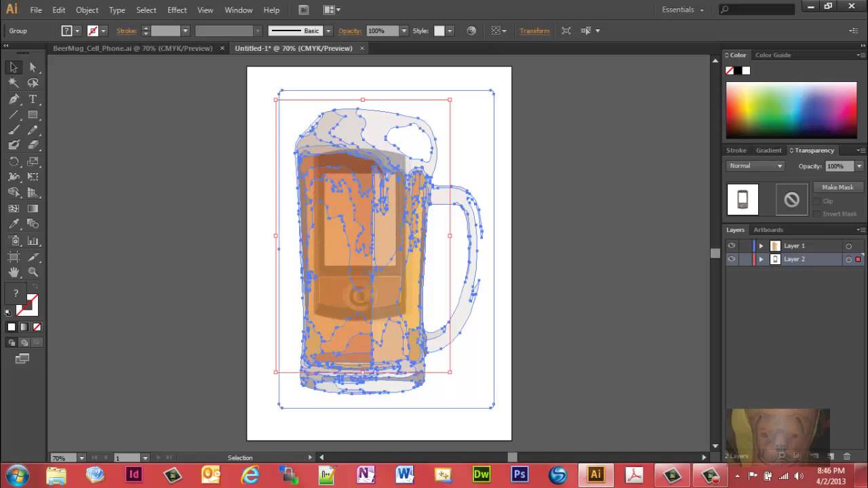Select the Zoom tool
Image resolution: width=868 pixels, height=488 pixels.
pos(33,272)
